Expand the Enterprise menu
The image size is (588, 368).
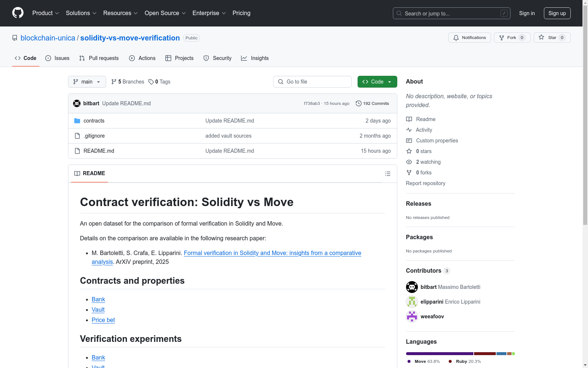point(209,13)
